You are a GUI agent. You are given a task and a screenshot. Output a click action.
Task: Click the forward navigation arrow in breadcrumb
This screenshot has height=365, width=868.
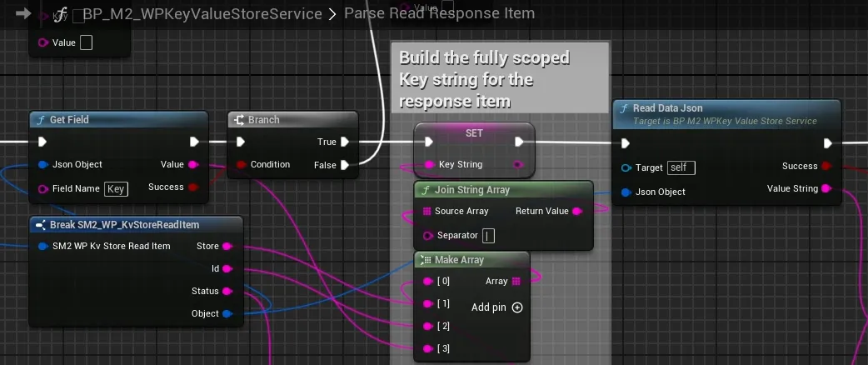point(23,13)
